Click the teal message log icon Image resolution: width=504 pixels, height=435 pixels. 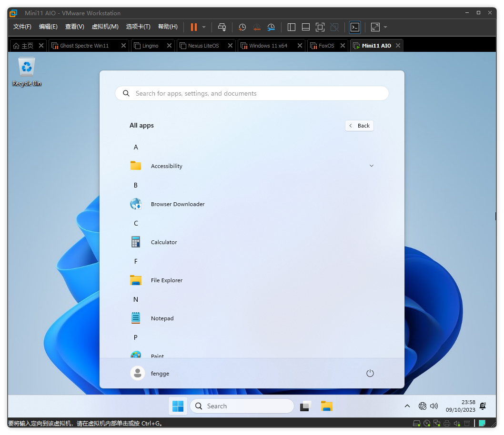pyautogui.click(x=482, y=423)
